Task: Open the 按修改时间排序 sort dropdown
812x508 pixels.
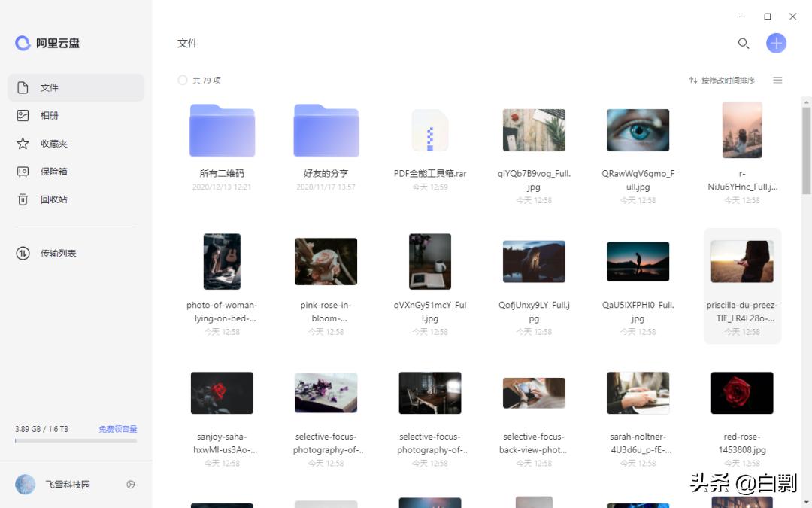Action: (723, 80)
